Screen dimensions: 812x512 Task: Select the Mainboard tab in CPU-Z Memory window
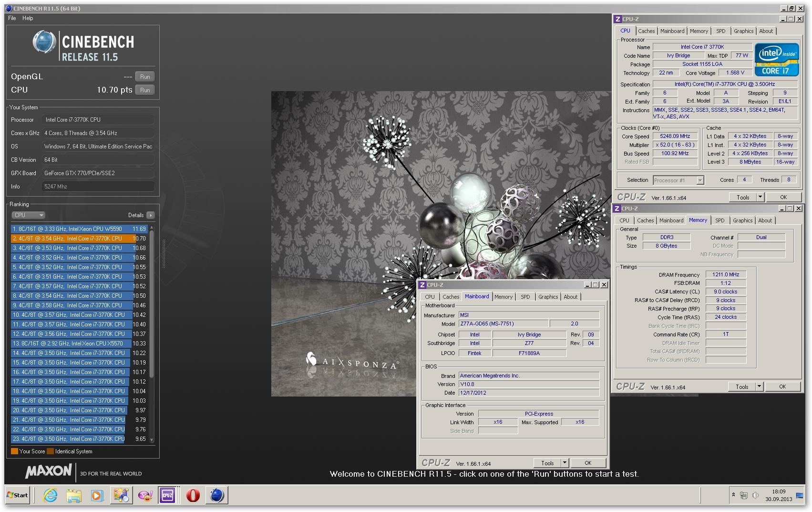671,220
